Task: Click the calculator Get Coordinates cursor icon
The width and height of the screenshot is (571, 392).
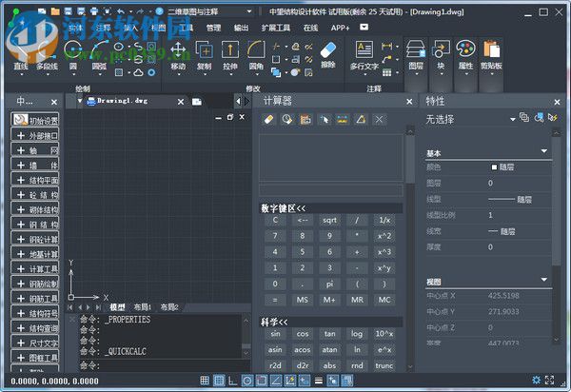Action: pyautogui.click(x=325, y=119)
